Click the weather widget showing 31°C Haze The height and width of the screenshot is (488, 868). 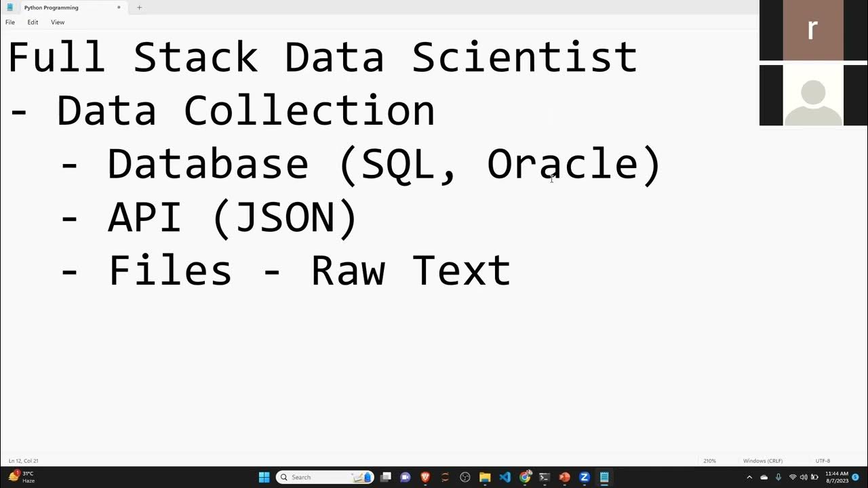click(21, 477)
